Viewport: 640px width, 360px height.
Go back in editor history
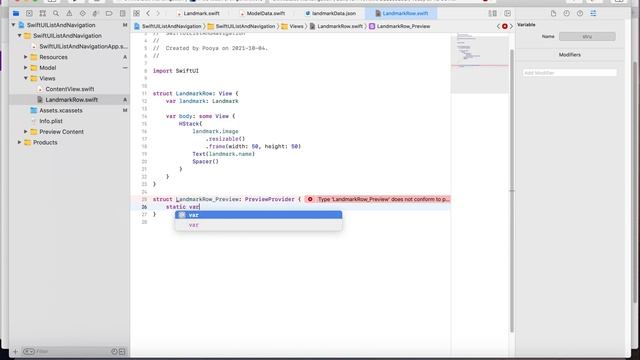pos(148,13)
